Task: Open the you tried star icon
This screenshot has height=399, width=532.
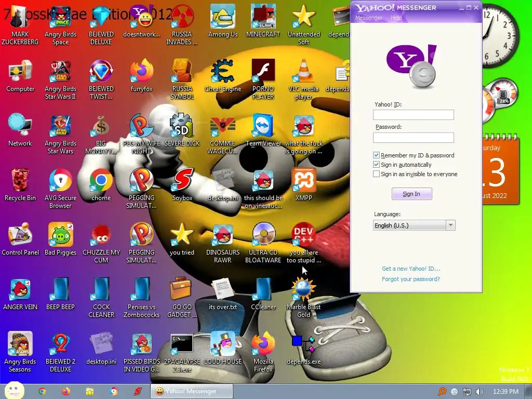Action: pyautogui.click(x=182, y=240)
